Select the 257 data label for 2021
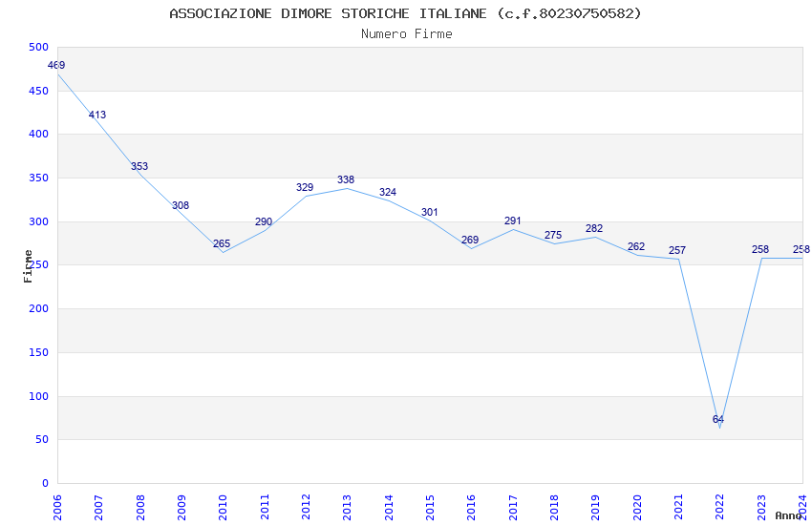Viewport: 812px width, 525px height. 677,251
